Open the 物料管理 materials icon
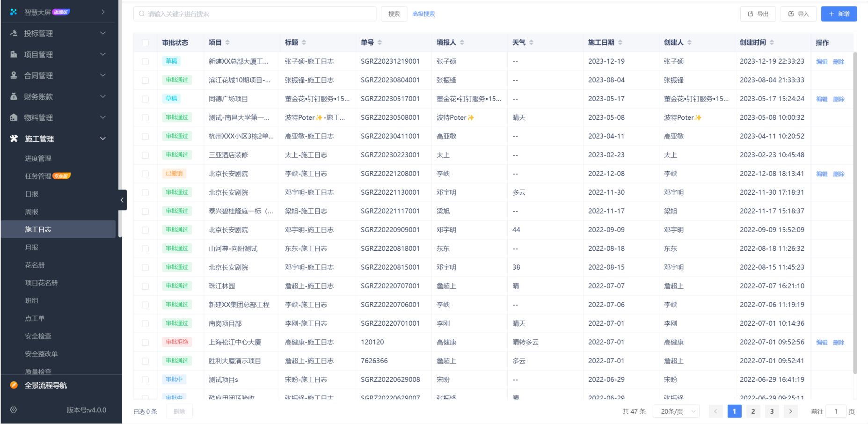 (13, 117)
